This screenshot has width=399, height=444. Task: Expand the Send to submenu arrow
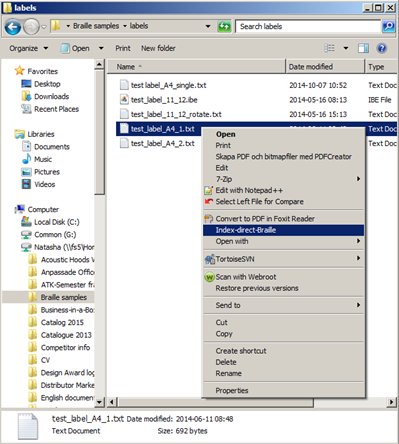[x=358, y=305]
